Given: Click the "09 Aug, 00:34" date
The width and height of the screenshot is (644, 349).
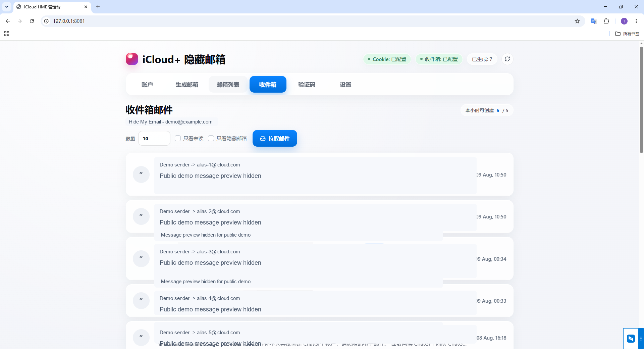Looking at the screenshot, I should (491, 259).
